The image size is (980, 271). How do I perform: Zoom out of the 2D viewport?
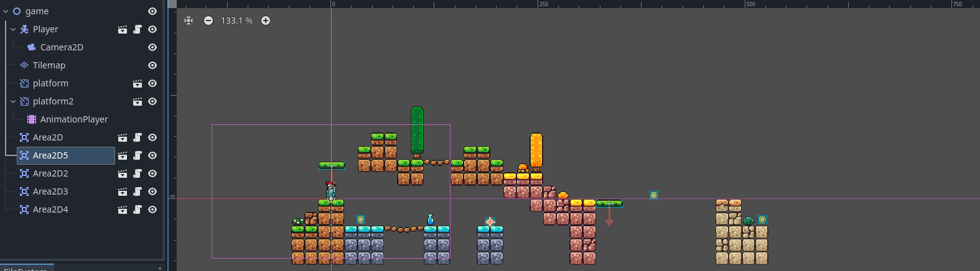click(208, 21)
